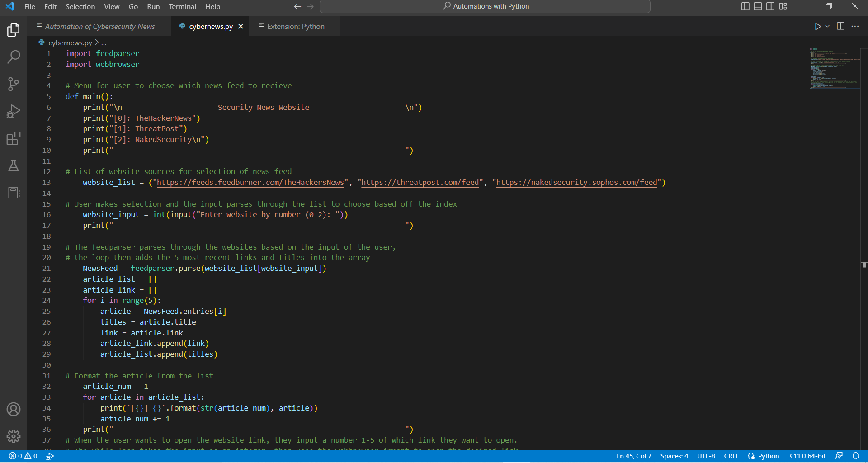This screenshot has width=868, height=463.
Task: Open Customize Layout options
Action: (x=783, y=6)
